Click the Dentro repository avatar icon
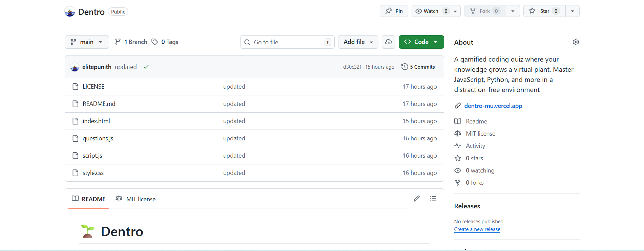The height and width of the screenshot is (251, 644). point(70,12)
